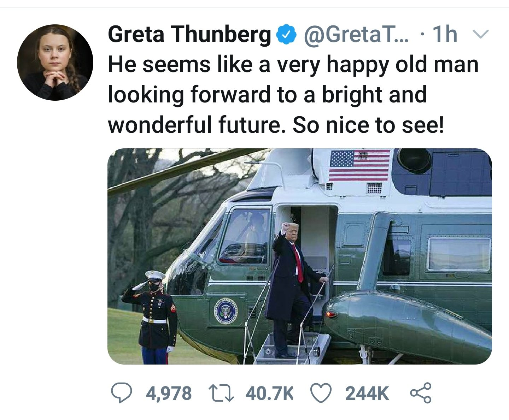
Task: Open Greta Thunberg's profile picture
Action: pyautogui.click(x=55, y=62)
